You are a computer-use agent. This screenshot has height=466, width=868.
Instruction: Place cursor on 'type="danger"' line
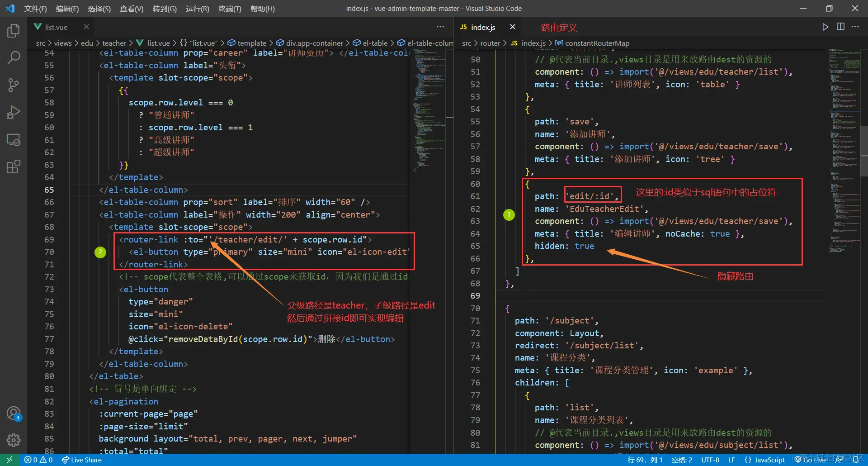click(160, 302)
